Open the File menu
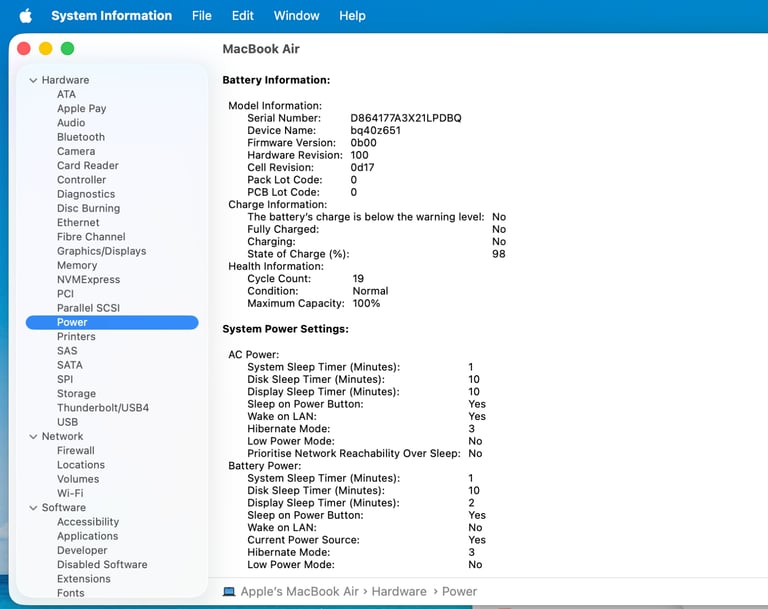Screen dimensions: 768x609 tap(202, 16)
